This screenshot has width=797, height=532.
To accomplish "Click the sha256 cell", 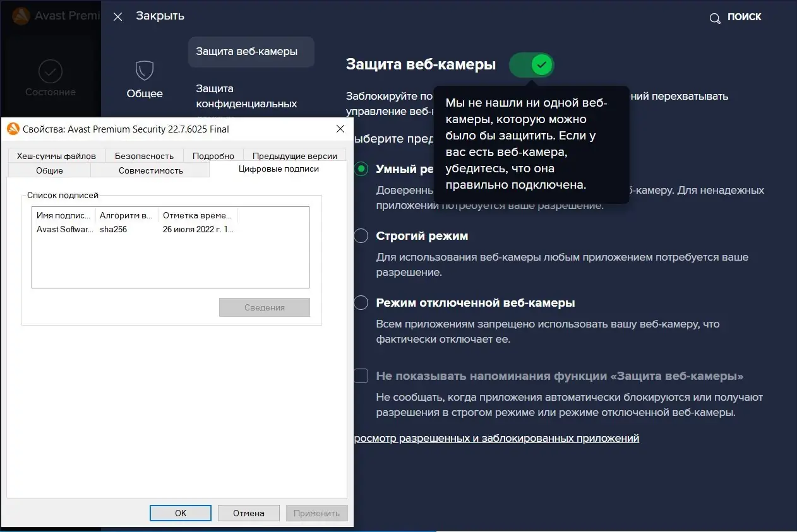I will pyautogui.click(x=114, y=230).
